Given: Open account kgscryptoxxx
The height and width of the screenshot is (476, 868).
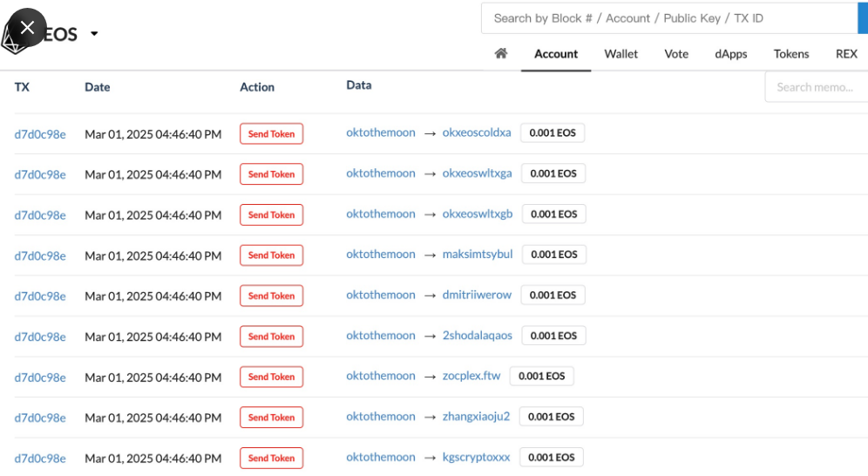Looking at the screenshot, I should 476,457.
